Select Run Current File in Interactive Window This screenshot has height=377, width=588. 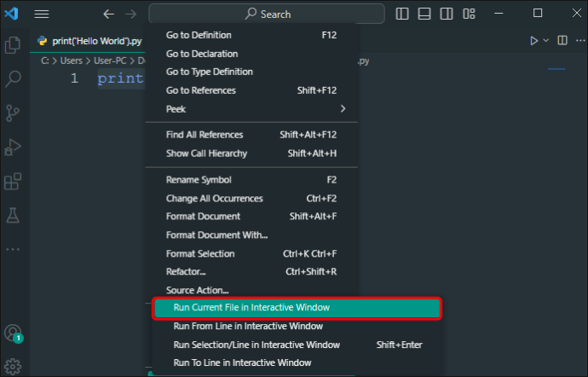pos(297,308)
